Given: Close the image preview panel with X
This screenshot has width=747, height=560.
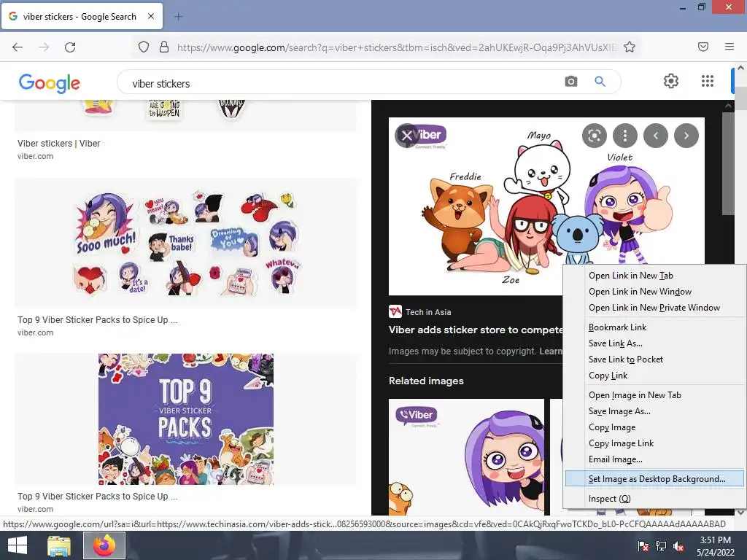Looking at the screenshot, I should (407, 136).
